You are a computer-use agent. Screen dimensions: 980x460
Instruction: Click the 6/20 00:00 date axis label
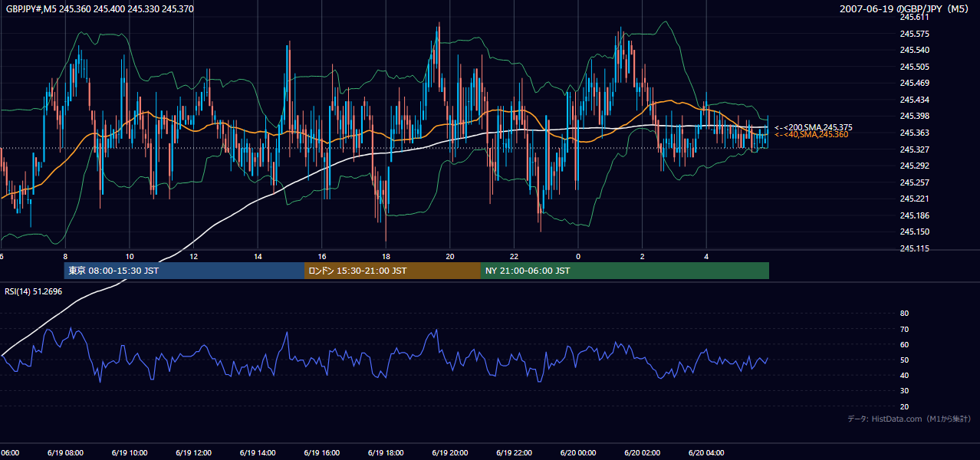(x=578, y=453)
